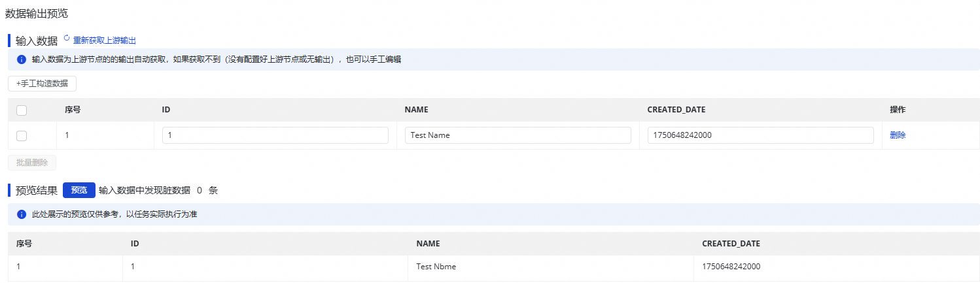This screenshot has height=283, width=980.
Task: Click the 序号 cell 1 in the preview result row
Action: (18, 267)
